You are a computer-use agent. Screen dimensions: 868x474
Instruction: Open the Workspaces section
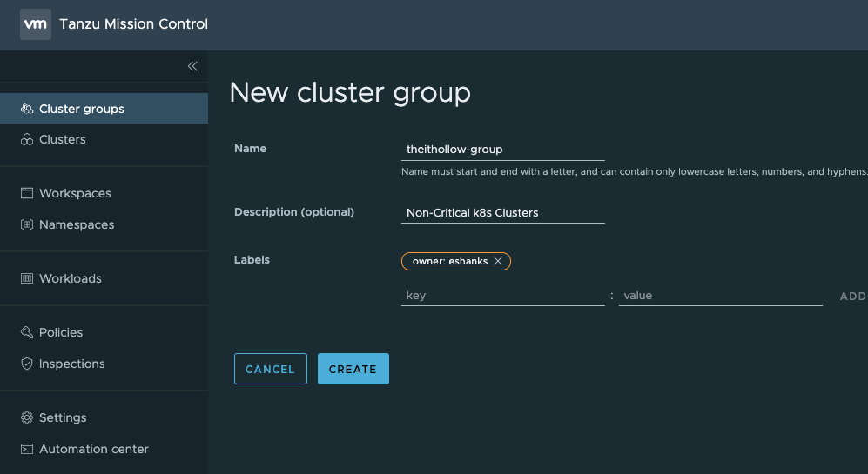pyautogui.click(x=75, y=193)
